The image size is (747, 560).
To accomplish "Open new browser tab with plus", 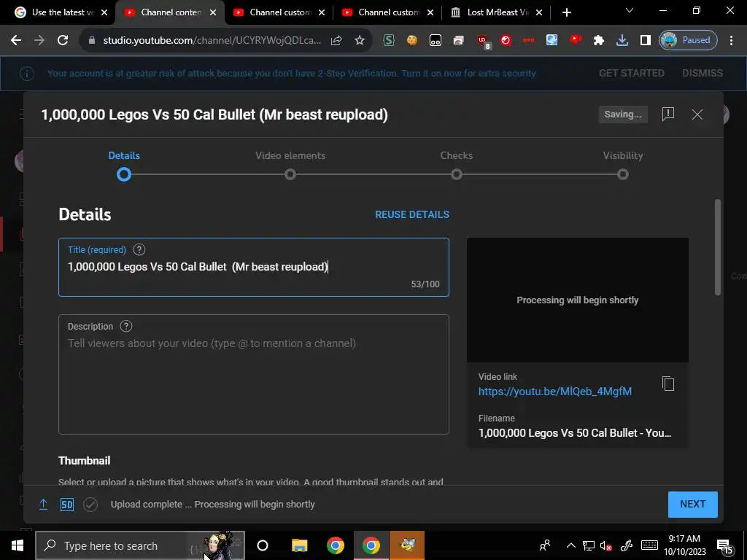I will (x=566, y=12).
